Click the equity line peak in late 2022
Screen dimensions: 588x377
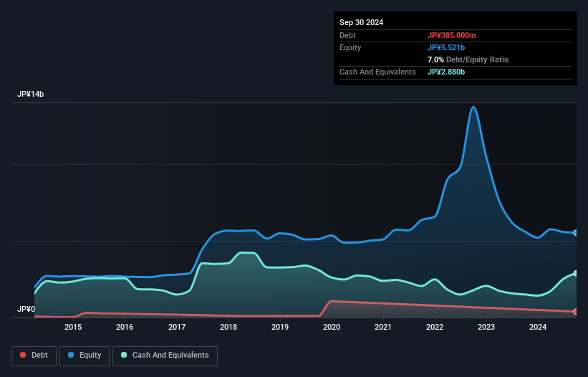[473, 108]
